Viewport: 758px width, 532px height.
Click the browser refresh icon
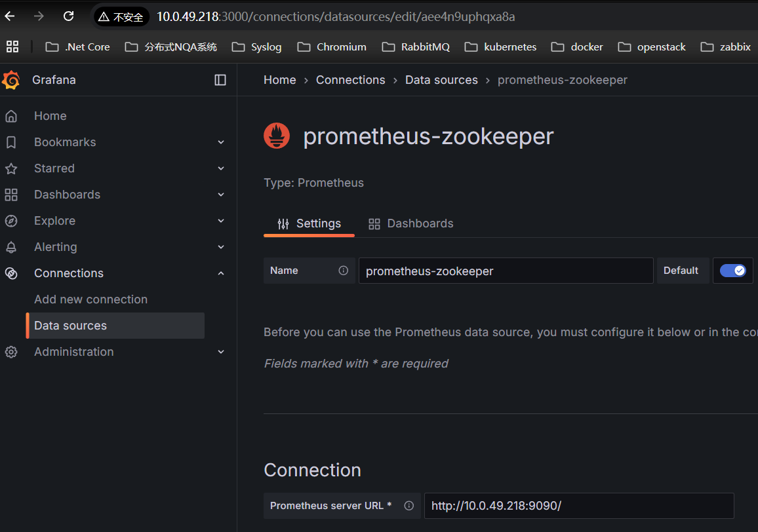[68, 16]
